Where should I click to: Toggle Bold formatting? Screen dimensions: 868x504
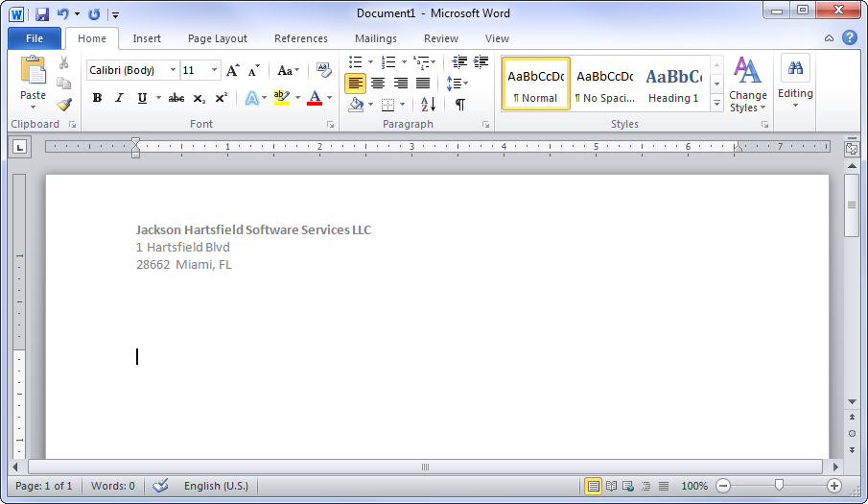[x=97, y=98]
